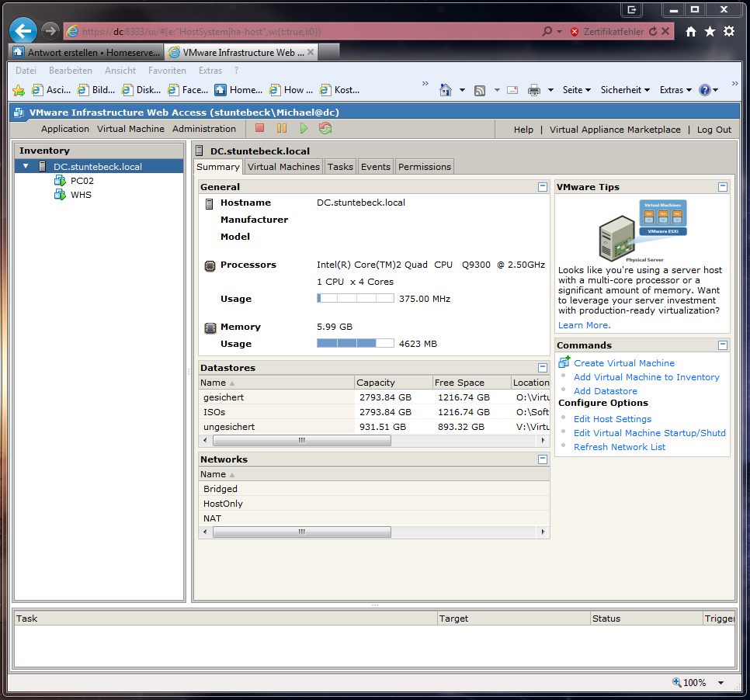
Task: Select the WHS virtual machine in Inventory
Action: click(81, 195)
